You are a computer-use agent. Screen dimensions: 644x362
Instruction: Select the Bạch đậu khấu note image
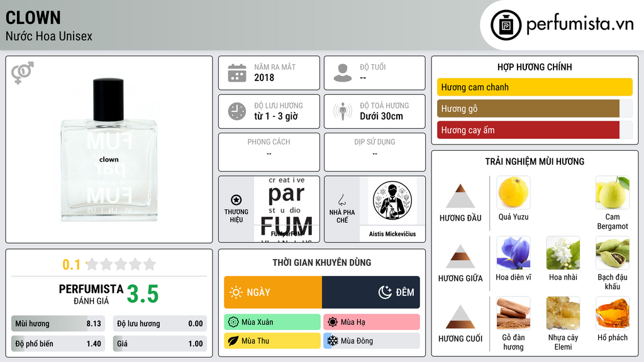[x=613, y=253]
